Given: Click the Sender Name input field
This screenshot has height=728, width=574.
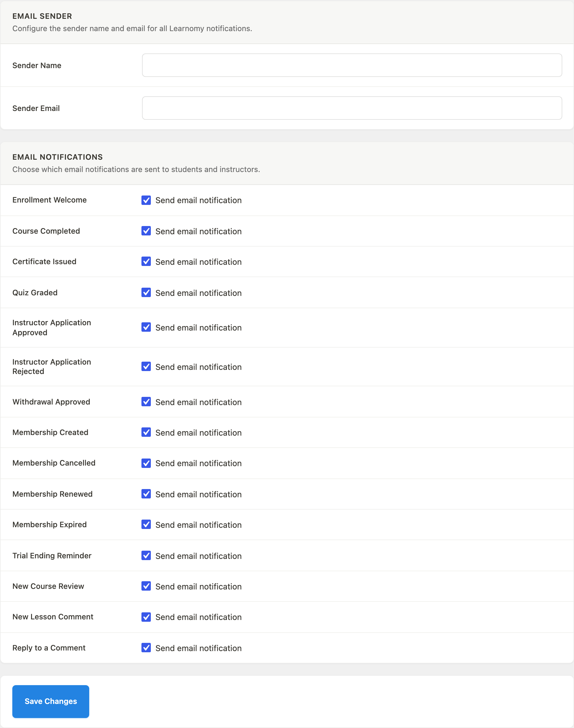Looking at the screenshot, I should click(x=352, y=65).
